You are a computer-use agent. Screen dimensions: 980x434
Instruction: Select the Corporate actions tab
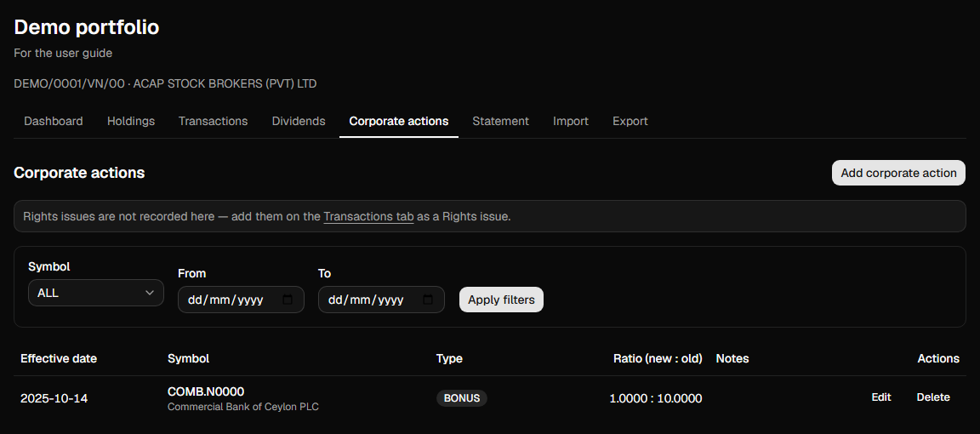pyautogui.click(x=399, y=122)
